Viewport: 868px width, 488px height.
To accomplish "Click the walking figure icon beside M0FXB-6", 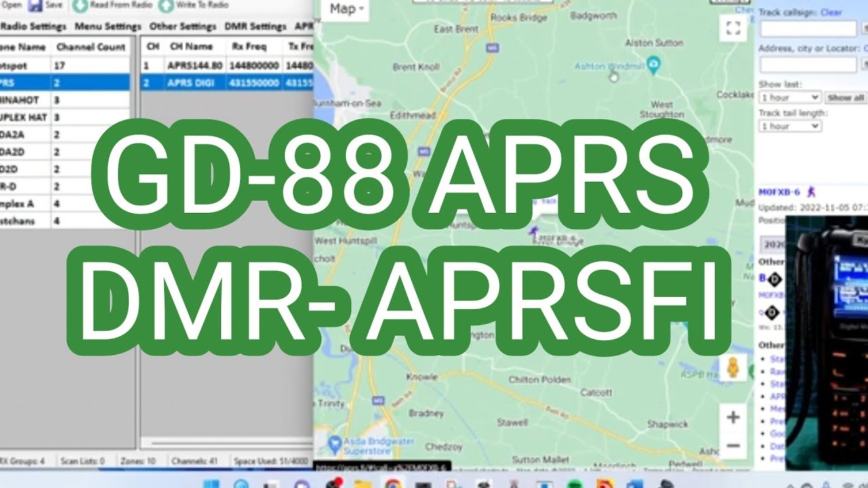I will pyautogui.click(x=811, y=192).
